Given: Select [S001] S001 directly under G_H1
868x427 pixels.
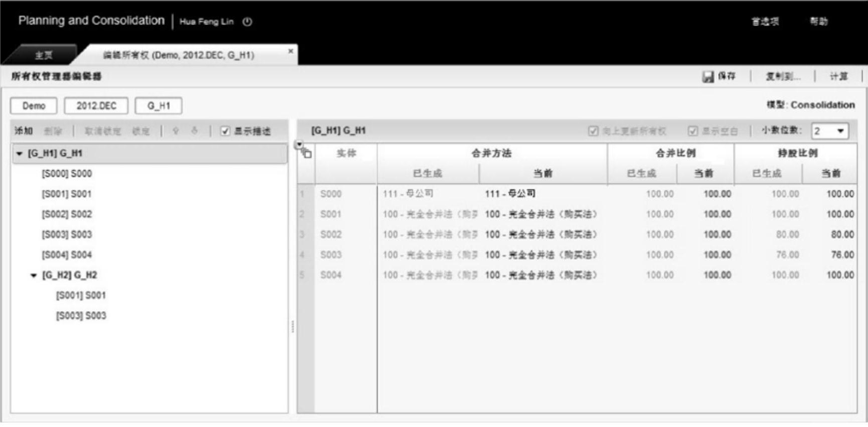Looking at the screenshot, I should pyautogui.click(x=67, y=194).
